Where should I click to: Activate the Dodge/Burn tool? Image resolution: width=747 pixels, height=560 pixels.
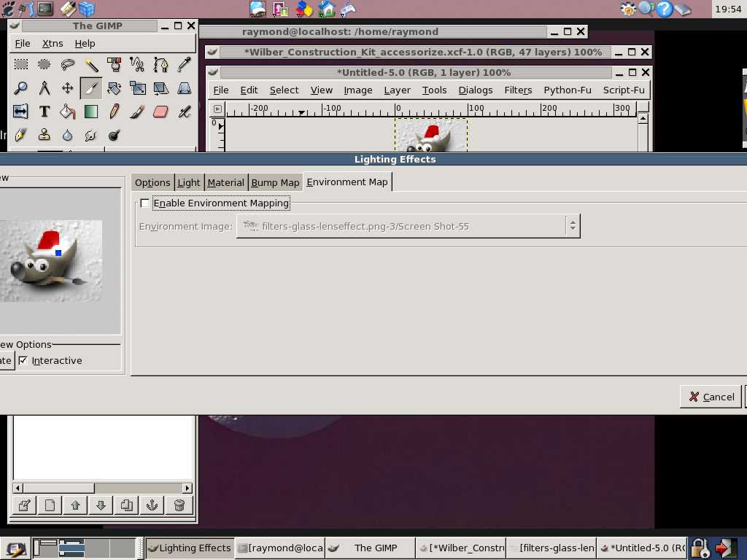pyautogui.click(x=114, y=135)
